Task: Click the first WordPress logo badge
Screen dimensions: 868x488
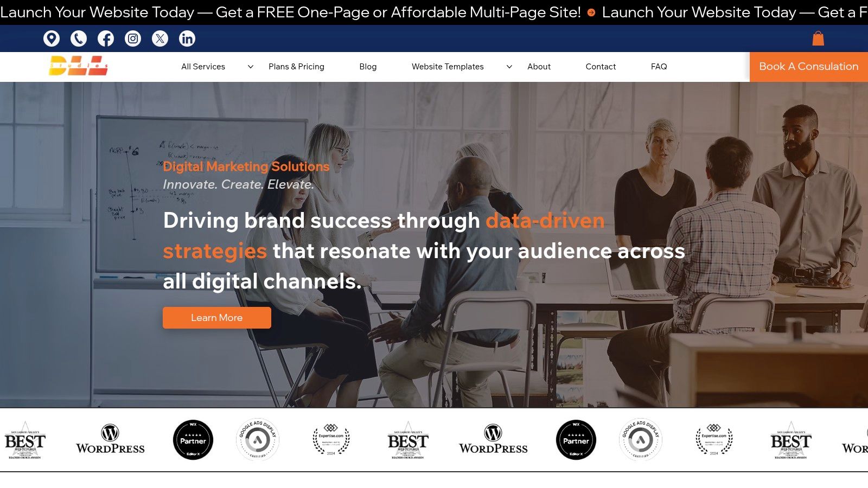Action: tap(110, 440)
